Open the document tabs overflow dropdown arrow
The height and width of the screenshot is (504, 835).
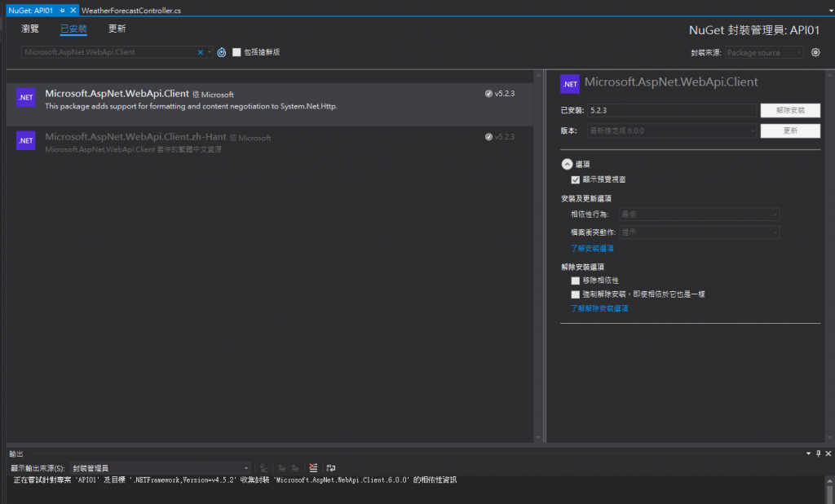pos(831,10)
